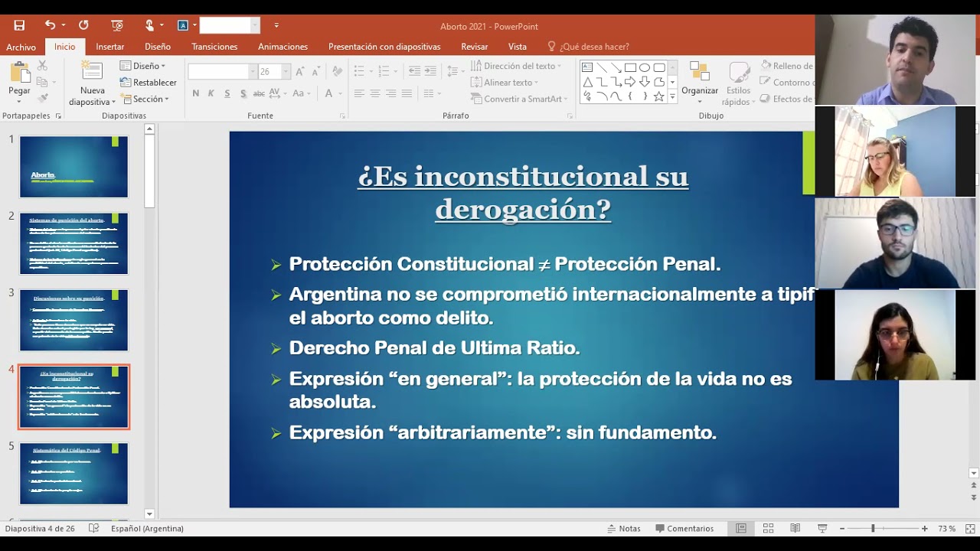
Task: Expand the Sección dropdown
Action: click(144, 99)
